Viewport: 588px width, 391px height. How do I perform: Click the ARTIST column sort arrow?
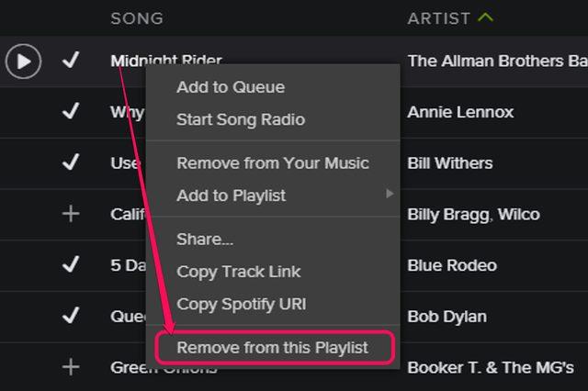(x=486, y=17)
